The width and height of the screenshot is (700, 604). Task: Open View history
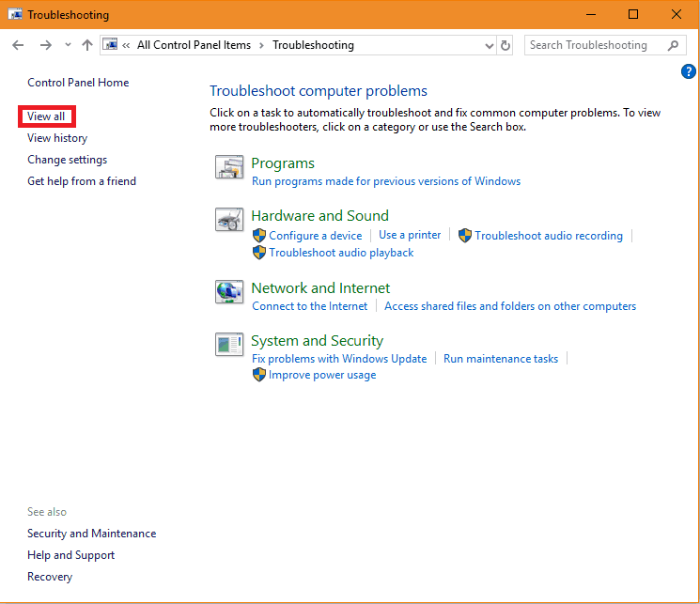[x=57, y=138]
